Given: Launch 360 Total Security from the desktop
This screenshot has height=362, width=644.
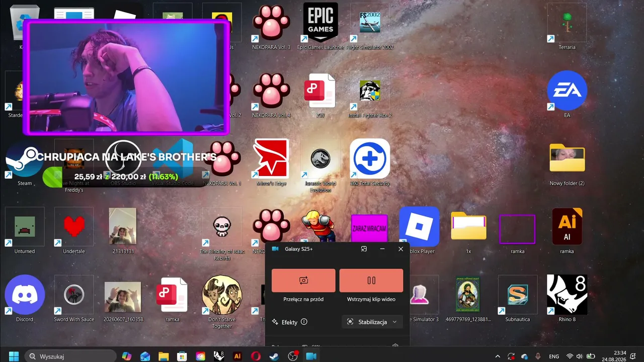Looking at the screenshot, I should coord(370,163).
